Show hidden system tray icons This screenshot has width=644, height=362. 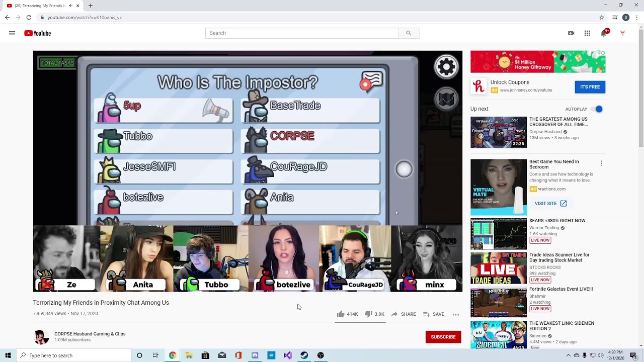569,355
